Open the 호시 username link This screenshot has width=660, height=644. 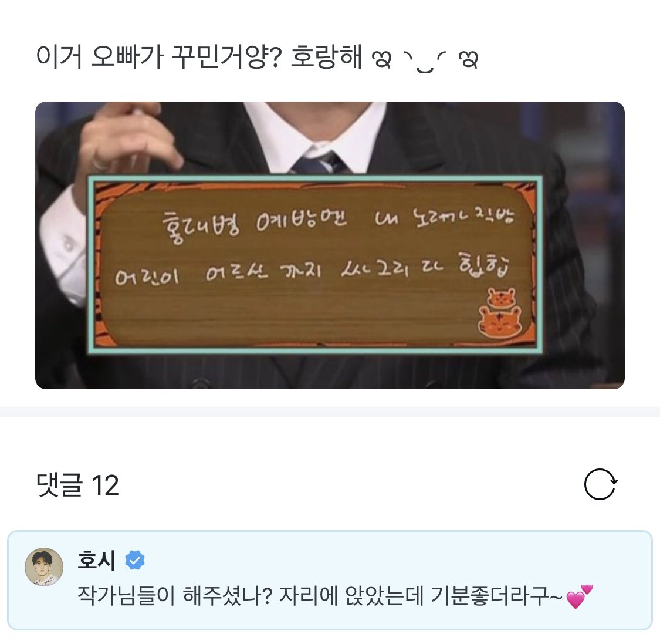click(x=96, y=560)
